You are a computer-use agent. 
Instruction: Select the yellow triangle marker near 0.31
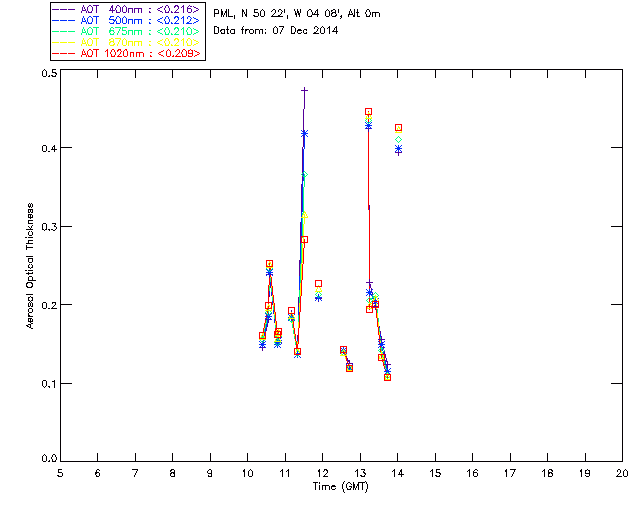(304, 215)
